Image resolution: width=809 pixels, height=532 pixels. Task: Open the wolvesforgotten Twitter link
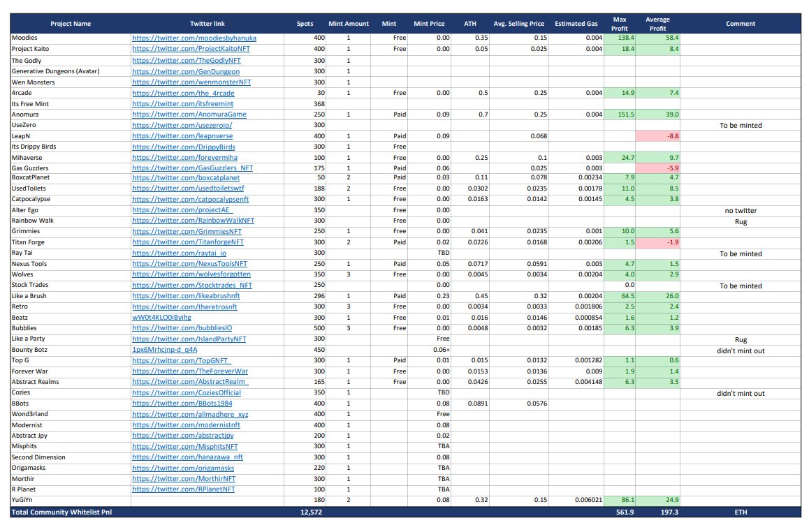click(x=191, y=275)
